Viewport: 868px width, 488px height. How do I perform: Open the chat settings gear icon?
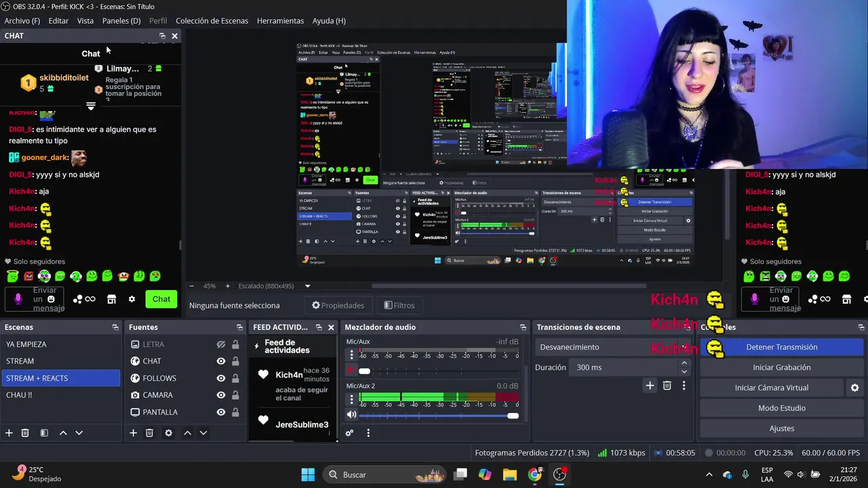[132, 299]
